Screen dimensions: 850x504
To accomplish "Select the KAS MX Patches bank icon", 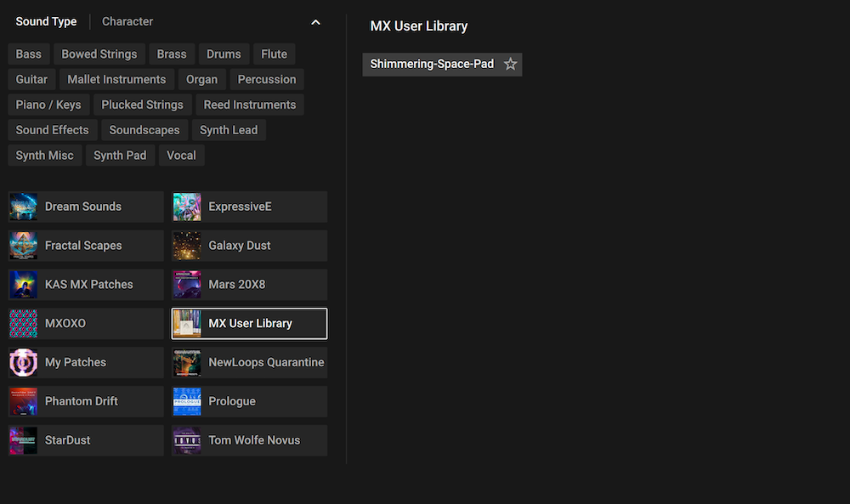I will pyautogui.click(x=23, y=285).
